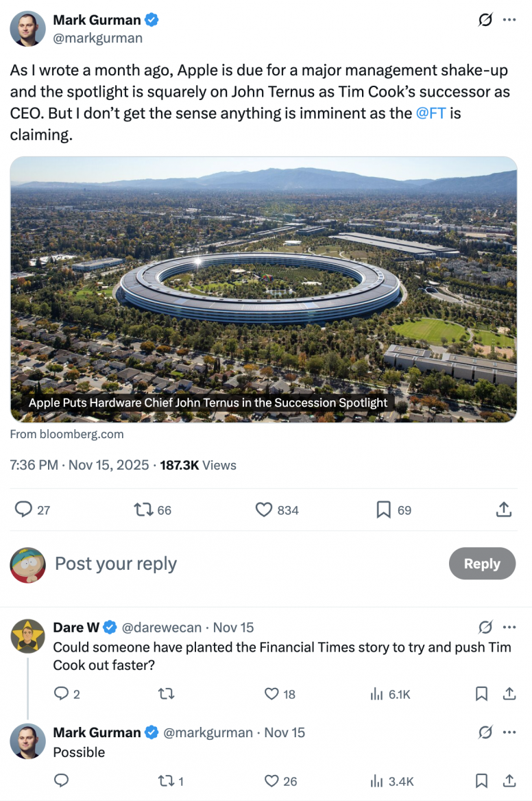Open the @FT mention link
This screenshot has height=801, width=532.
(x=431, y=113)
